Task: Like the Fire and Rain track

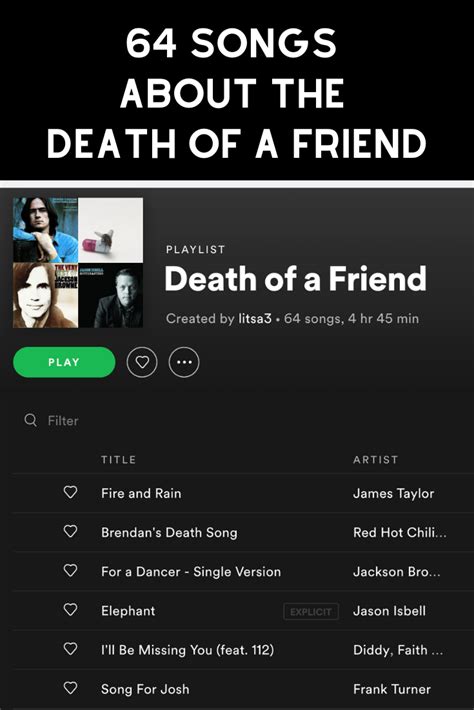Action: (x=70, y=492)
